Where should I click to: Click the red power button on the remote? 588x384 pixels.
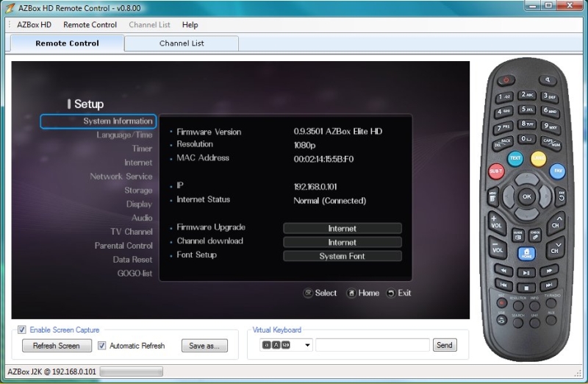(x=506, y=80)
